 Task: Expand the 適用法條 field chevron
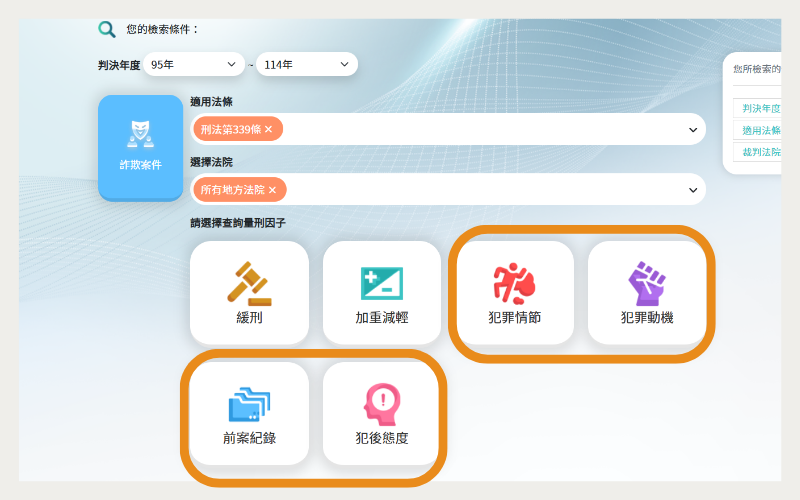pos(693,130)
